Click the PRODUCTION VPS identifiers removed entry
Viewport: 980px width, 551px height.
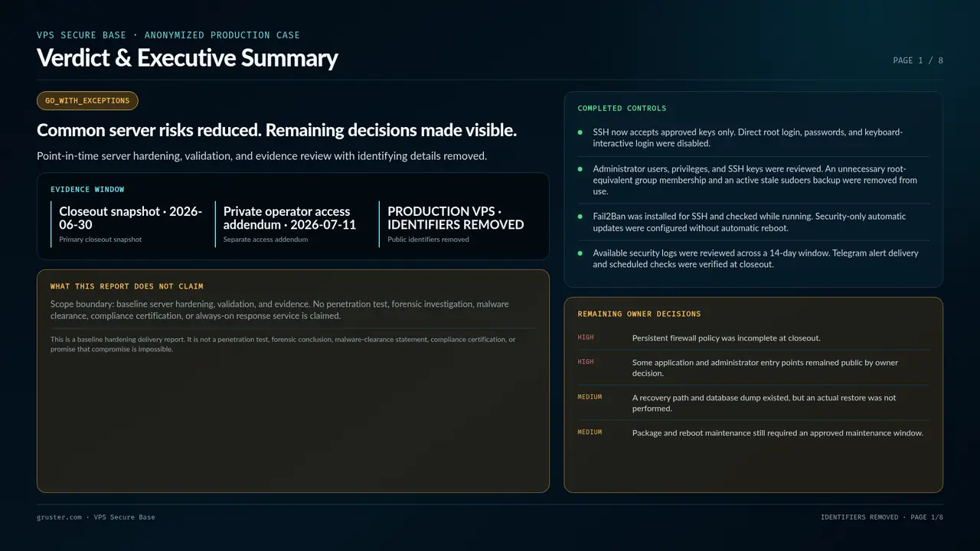click(x=456, y=225)
